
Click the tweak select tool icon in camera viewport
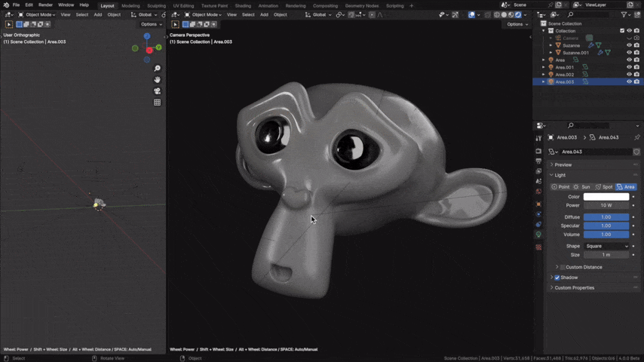[x=176, y=24]
